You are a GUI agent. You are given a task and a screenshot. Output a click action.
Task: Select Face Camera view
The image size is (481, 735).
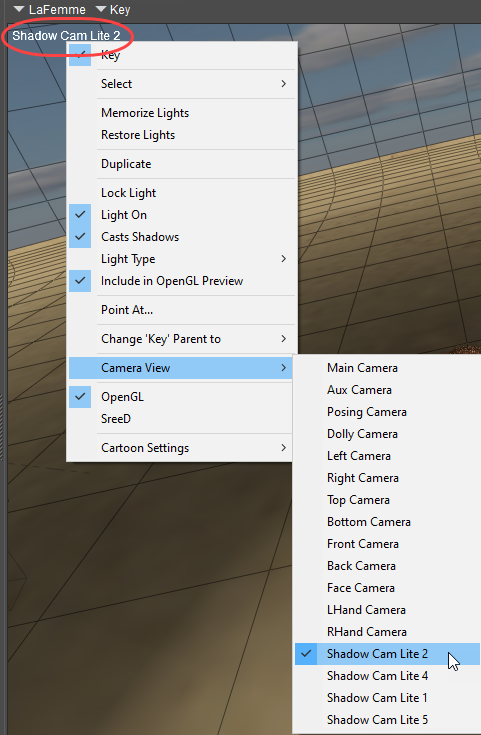[361, 588]
